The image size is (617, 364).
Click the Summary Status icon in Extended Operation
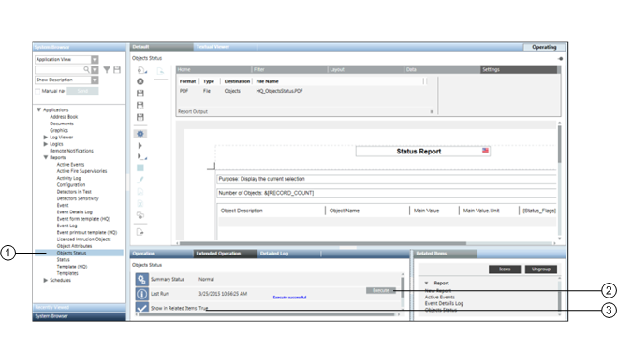click(141, 280)
